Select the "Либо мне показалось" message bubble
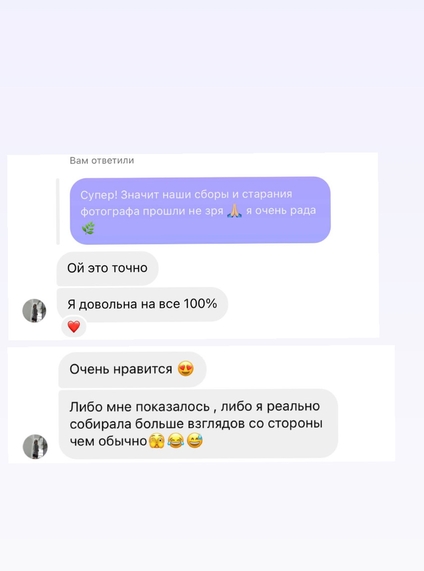This screenshot has height=571, width=424. (x=198, y=424)
